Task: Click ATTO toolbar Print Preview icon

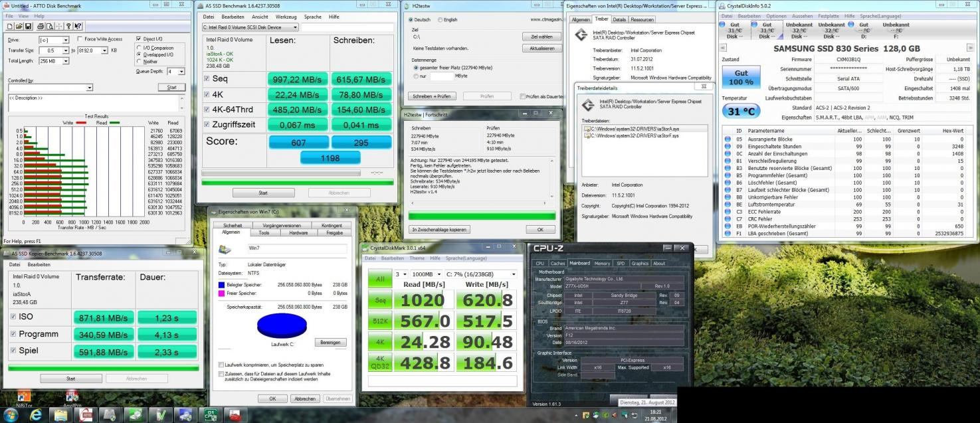Action: [x=50, y=26]
